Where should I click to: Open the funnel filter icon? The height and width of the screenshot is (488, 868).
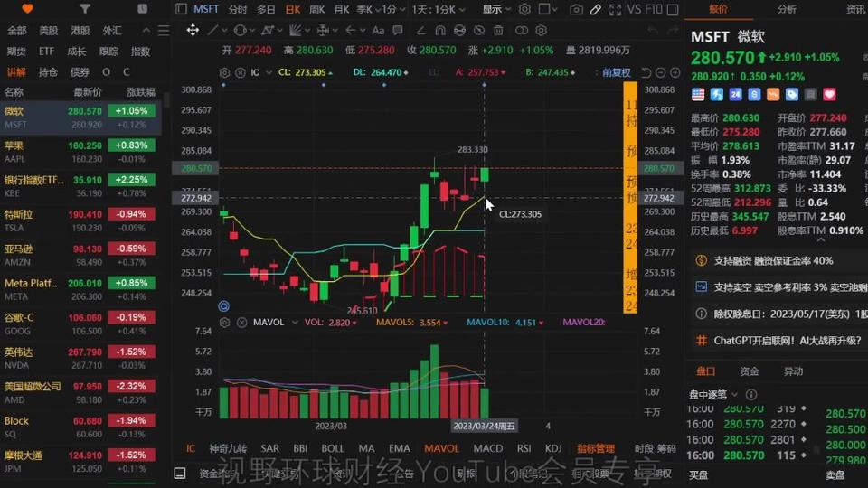pyautogui.click(x=84, y=9)
